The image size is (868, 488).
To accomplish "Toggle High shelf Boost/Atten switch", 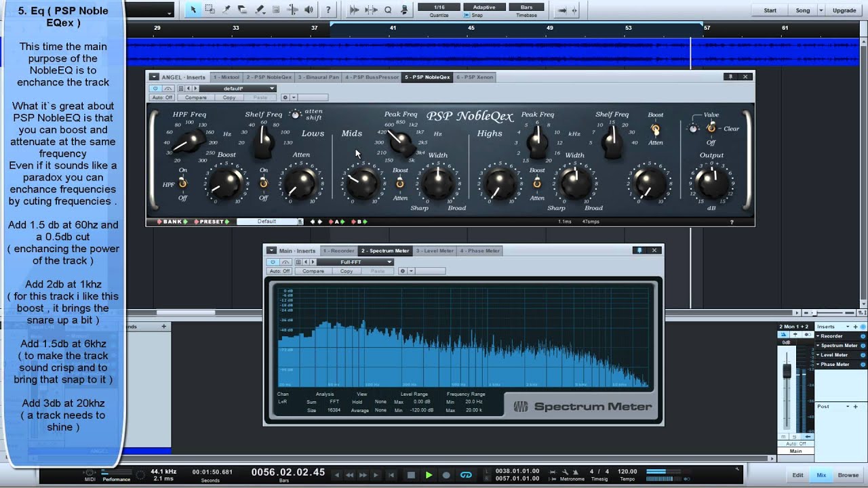I will (x=655, y=128).
